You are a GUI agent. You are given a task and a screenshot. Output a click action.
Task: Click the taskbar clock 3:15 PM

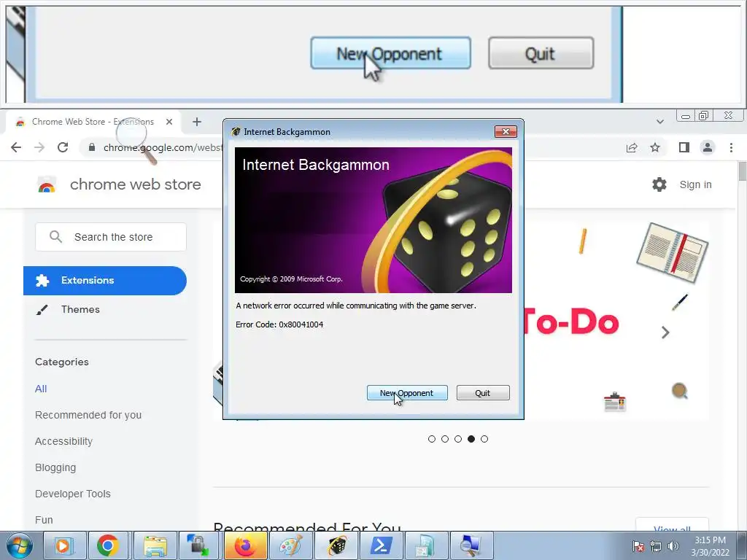[x=710, y=546]
